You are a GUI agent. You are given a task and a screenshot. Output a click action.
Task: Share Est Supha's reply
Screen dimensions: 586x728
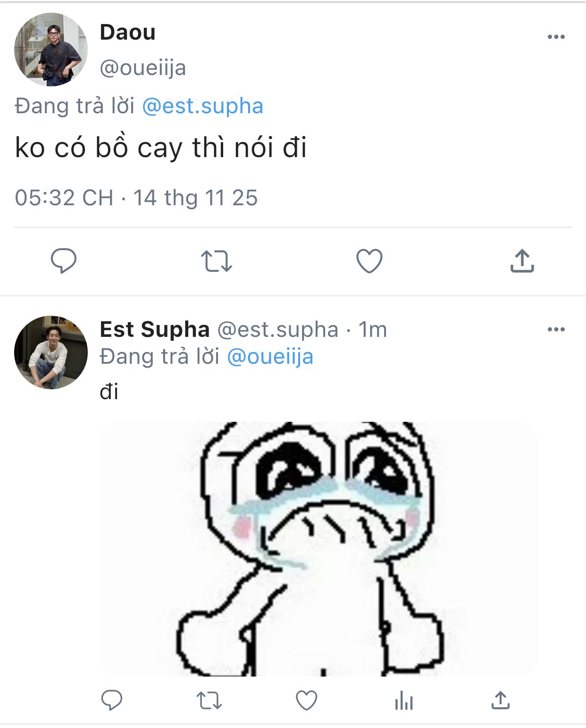pyautogui.click(x=500, y=700)
